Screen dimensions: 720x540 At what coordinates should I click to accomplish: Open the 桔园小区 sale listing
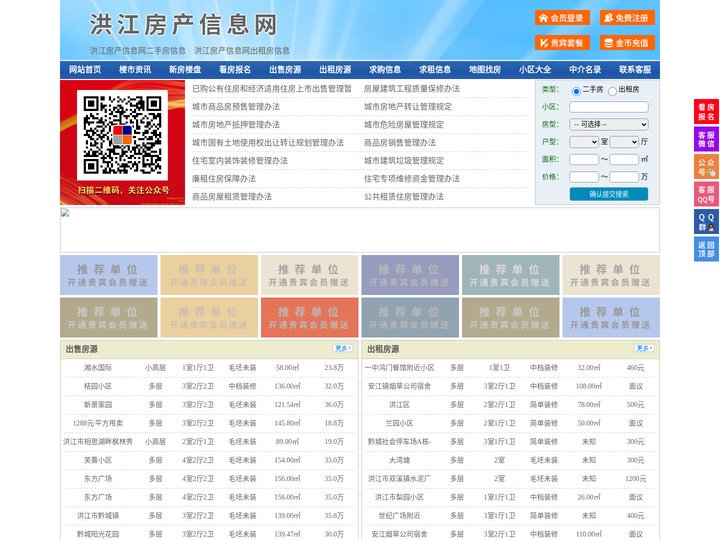(98, 386)
